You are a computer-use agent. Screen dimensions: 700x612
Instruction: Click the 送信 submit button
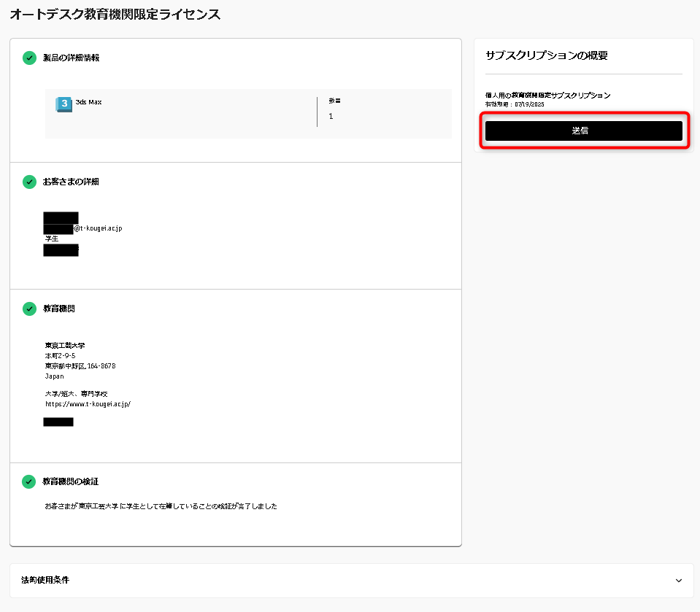pos(583,131)
